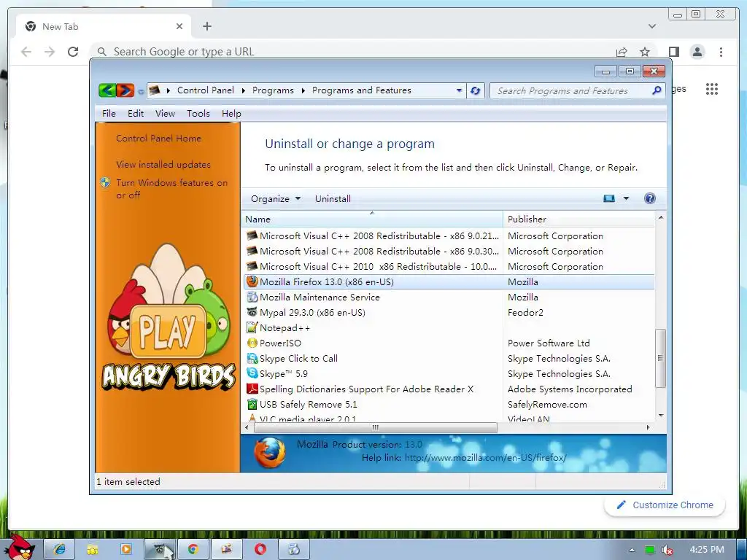Show hidden tray icons arrow
Viewport: 747px width, 560px height.
click(632, 550)
